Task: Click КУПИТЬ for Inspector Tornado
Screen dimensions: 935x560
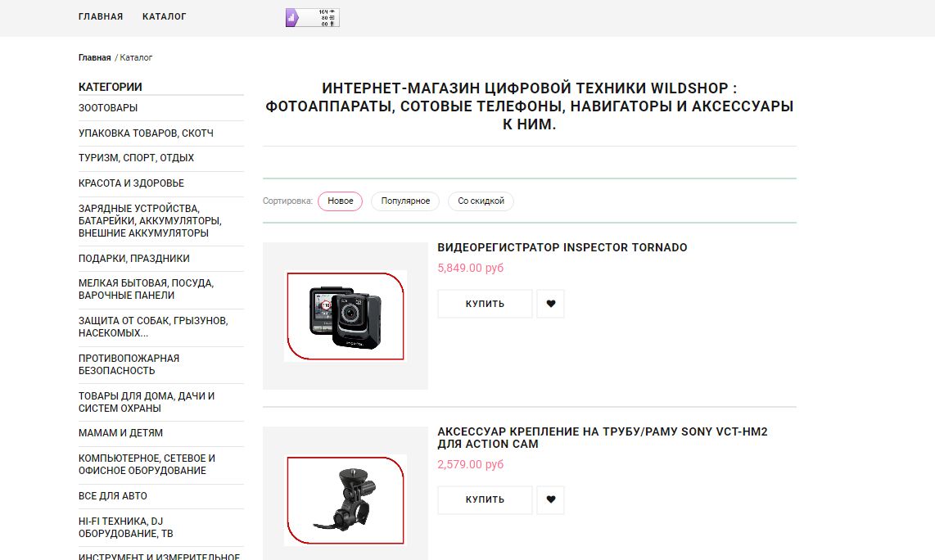Action: tap(485, 305)
